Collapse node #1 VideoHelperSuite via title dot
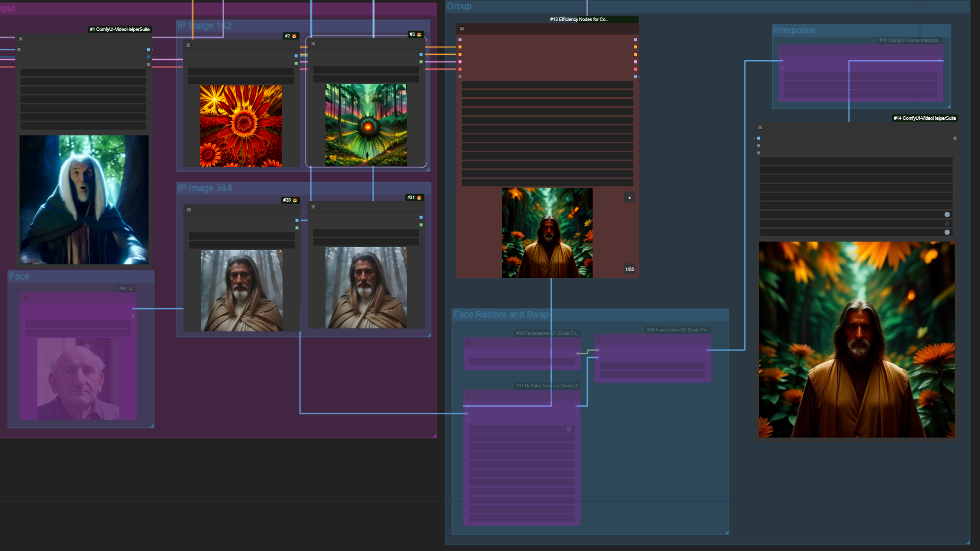This screenshot has height=551, width=980. pyautogui.click(x=21, y=38)
